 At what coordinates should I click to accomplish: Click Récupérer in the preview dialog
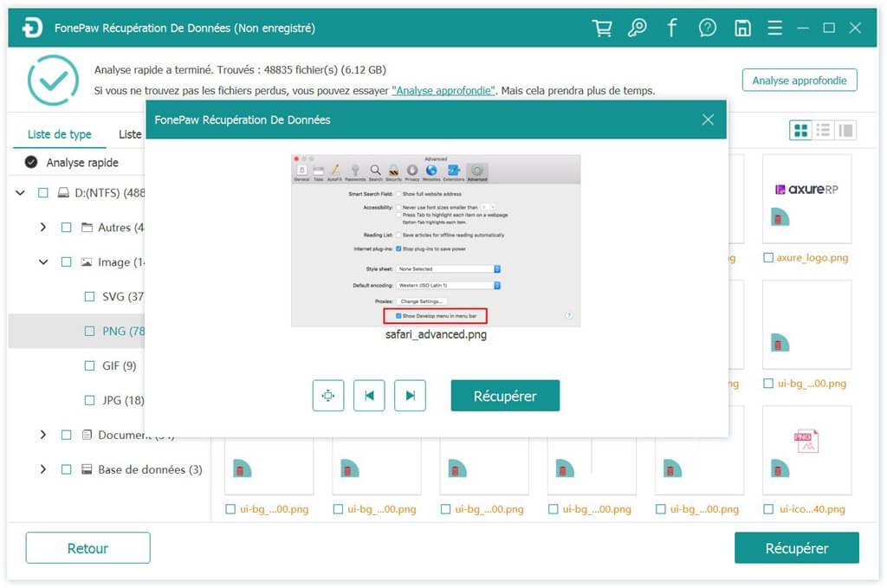coord(505,396)
